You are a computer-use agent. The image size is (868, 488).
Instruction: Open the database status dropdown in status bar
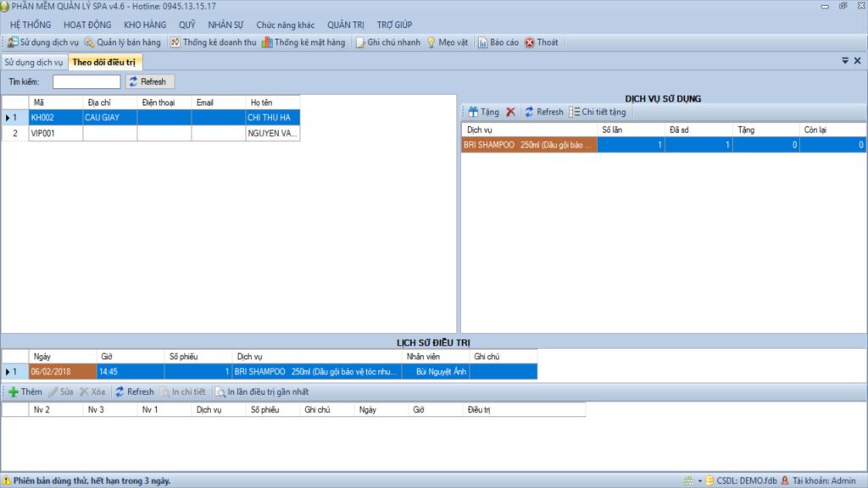[699, 481]
